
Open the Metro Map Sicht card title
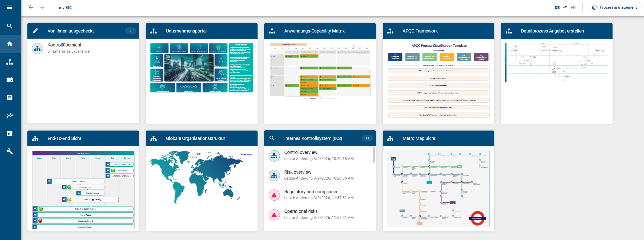coord(419,138)
